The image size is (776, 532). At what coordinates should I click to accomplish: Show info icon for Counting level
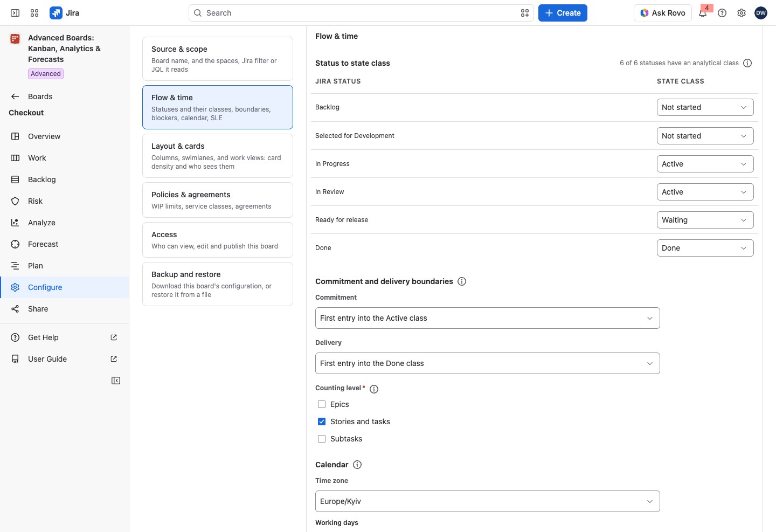click(374, 389)
